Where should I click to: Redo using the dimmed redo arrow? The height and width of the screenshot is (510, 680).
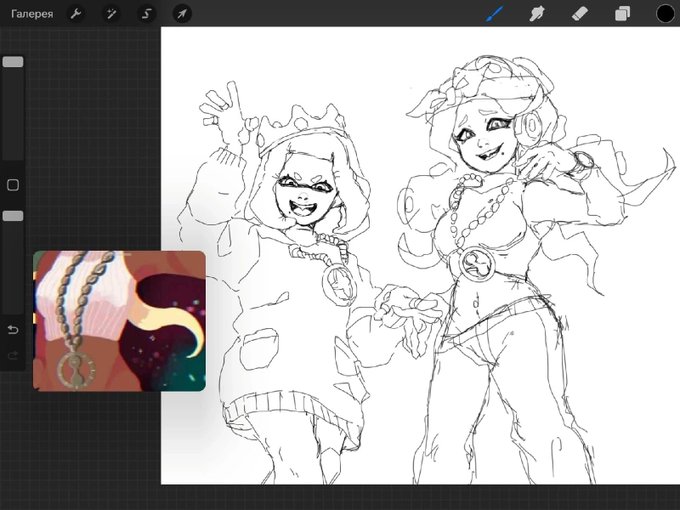point(13,356)
